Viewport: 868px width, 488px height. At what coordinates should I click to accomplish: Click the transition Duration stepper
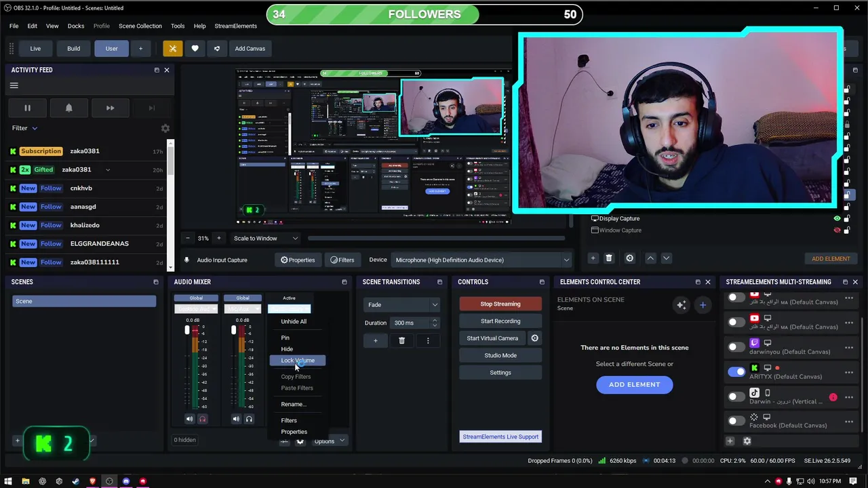pos(435,323)
